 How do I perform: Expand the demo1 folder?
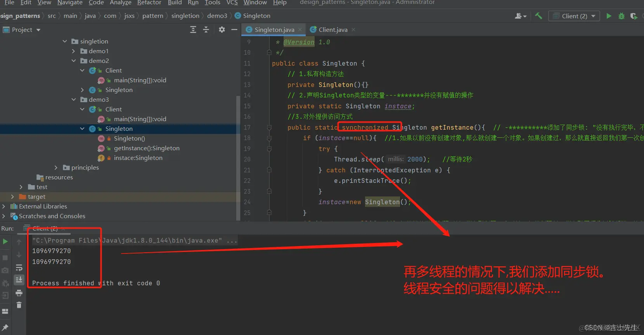point(73,51)
